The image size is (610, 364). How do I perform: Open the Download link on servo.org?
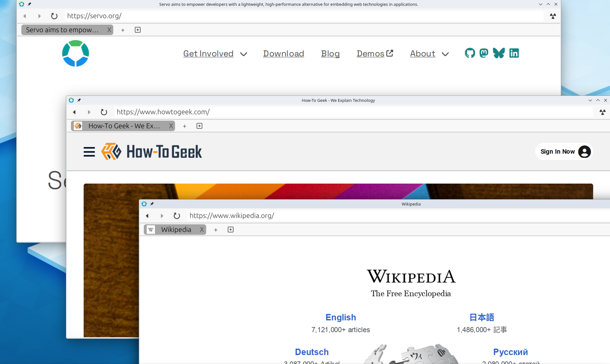[283, 54]
